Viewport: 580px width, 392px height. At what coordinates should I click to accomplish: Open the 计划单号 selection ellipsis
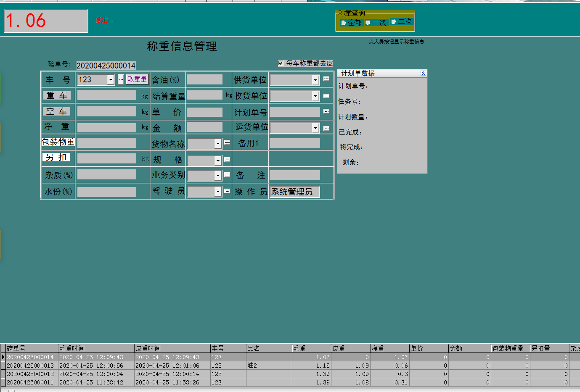326,111
